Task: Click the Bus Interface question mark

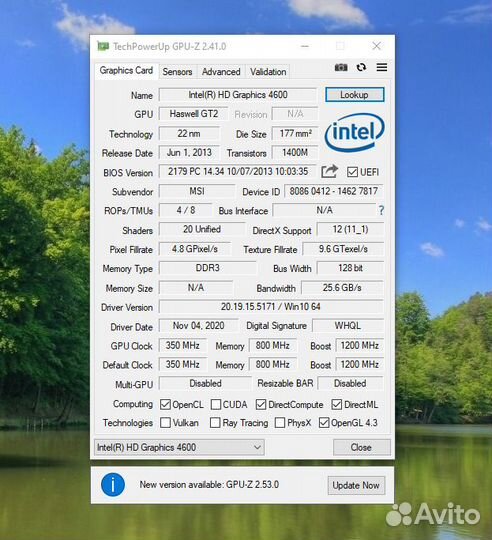Action: (381, 210)
